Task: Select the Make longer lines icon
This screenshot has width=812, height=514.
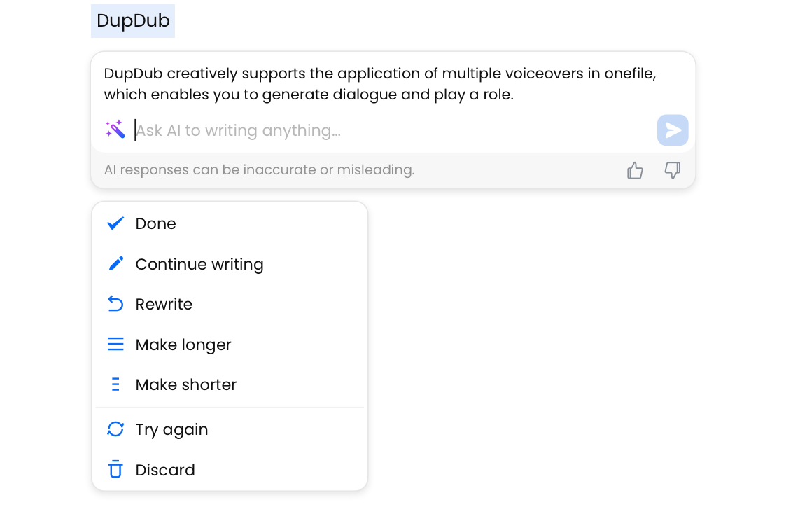Action: 116,344
